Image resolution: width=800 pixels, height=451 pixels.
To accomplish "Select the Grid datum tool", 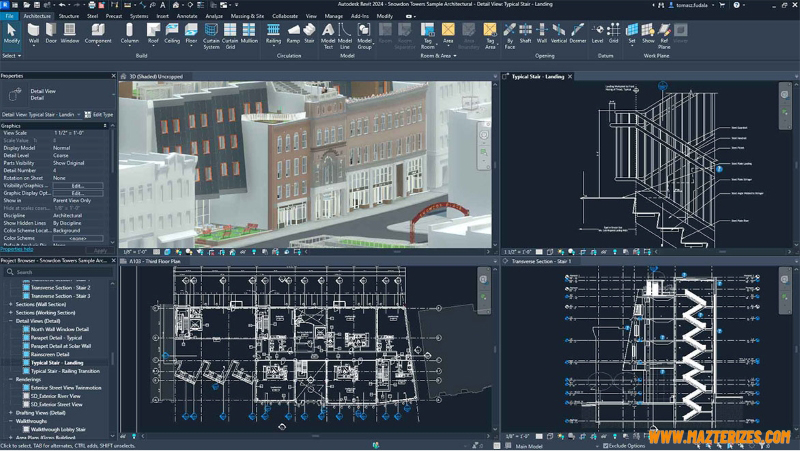I will 613,34.
